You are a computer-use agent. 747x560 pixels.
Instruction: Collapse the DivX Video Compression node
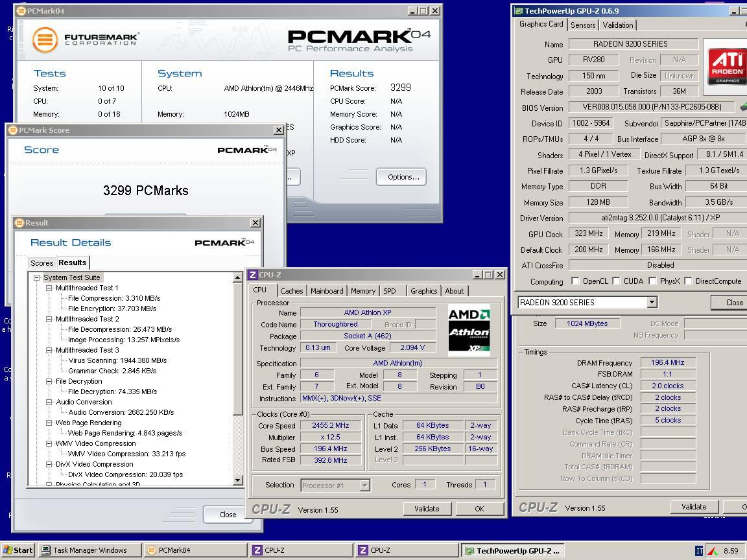(49, 464)
